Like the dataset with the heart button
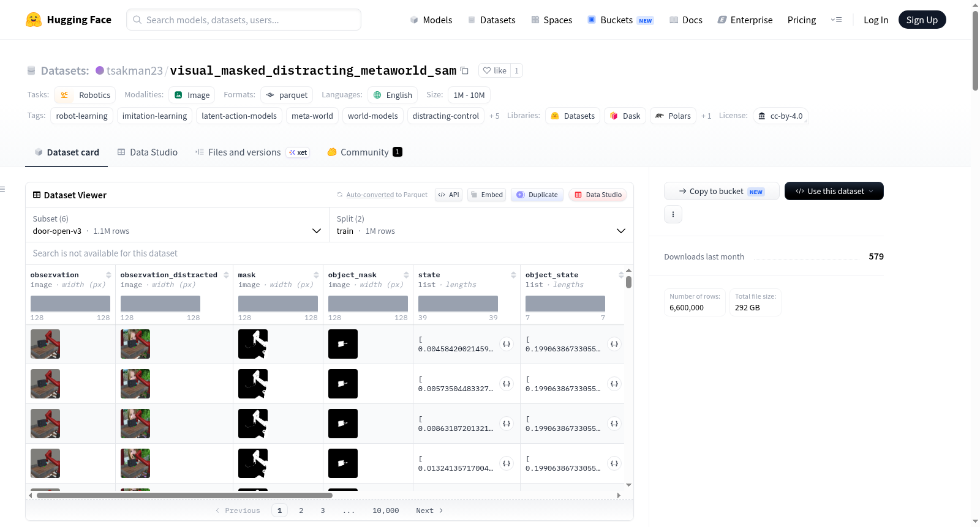 495,70
